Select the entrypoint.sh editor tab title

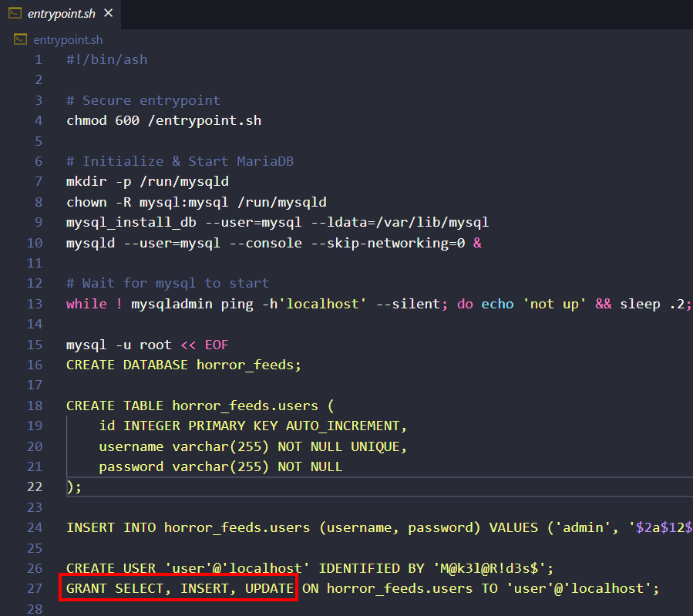(x=61, y=14)
